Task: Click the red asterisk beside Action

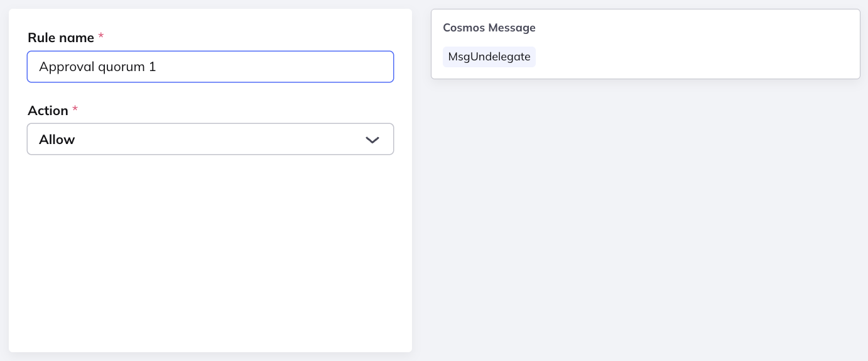Action: tap(75, 110)
